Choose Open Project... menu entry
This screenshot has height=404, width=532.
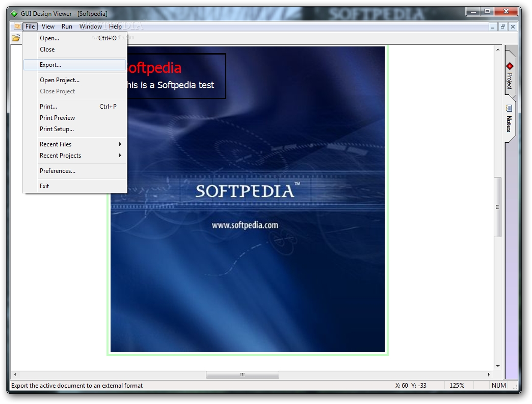tap(74, 80)
